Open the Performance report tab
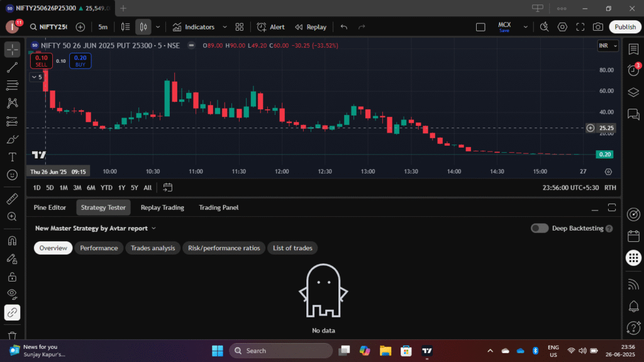Screen dimensions: 644x362 [99, 248]
